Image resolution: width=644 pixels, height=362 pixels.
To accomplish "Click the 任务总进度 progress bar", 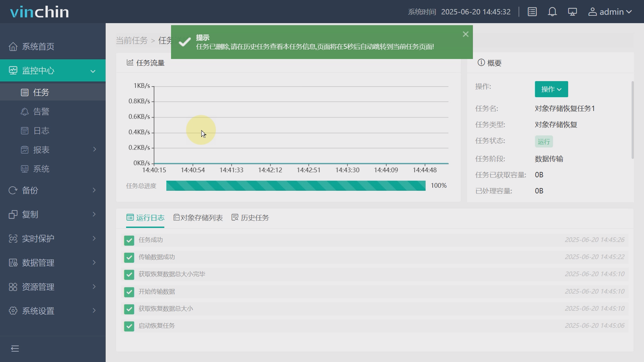I will pyautogui.click(x=296, y=186).
